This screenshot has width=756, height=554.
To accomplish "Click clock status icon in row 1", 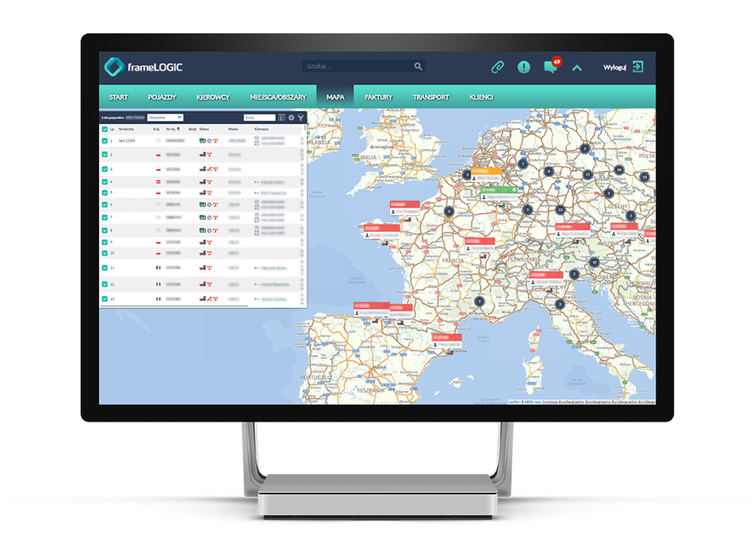I will coord(209,141).
